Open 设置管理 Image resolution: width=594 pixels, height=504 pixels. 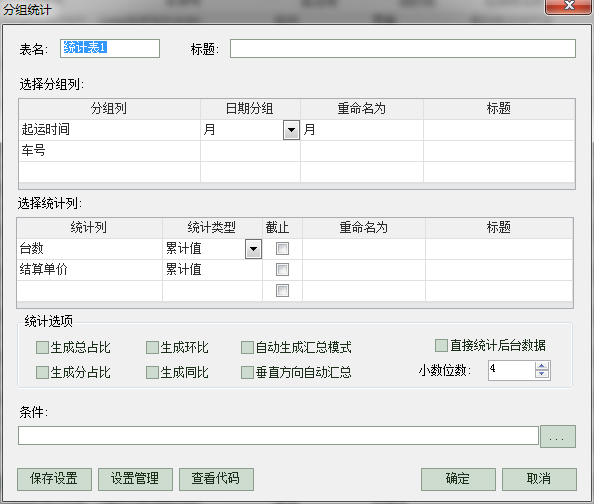[135, 479]
